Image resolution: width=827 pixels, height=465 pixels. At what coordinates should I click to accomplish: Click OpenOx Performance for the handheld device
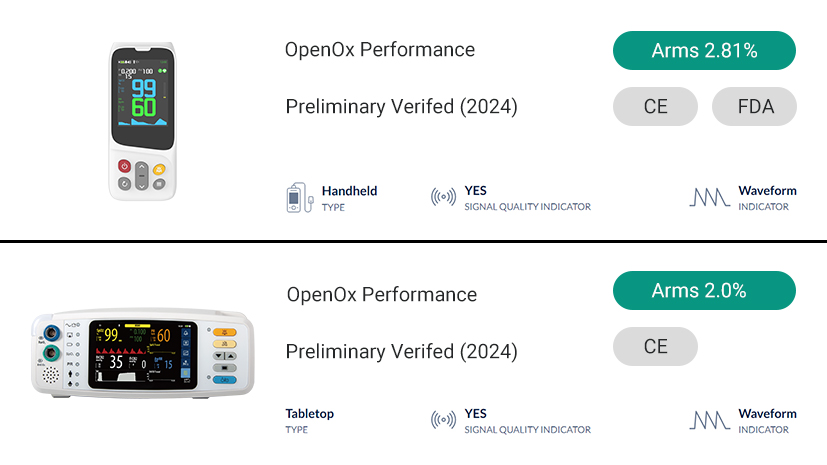[380, 50]
